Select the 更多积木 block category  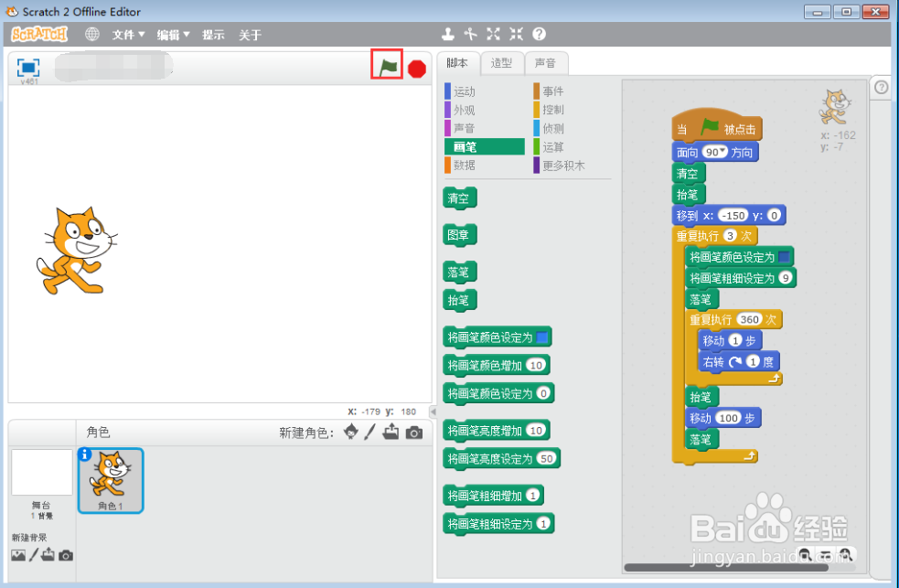point(560,166)
